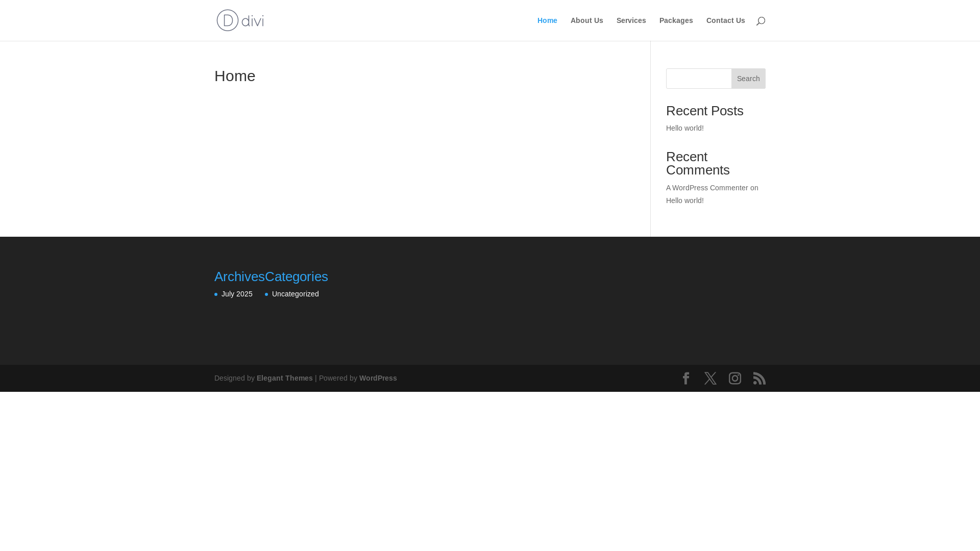The image size is (980, 551).
Task: Open the X (Twitter) icon in footer
Action: [x=710, y=378]
